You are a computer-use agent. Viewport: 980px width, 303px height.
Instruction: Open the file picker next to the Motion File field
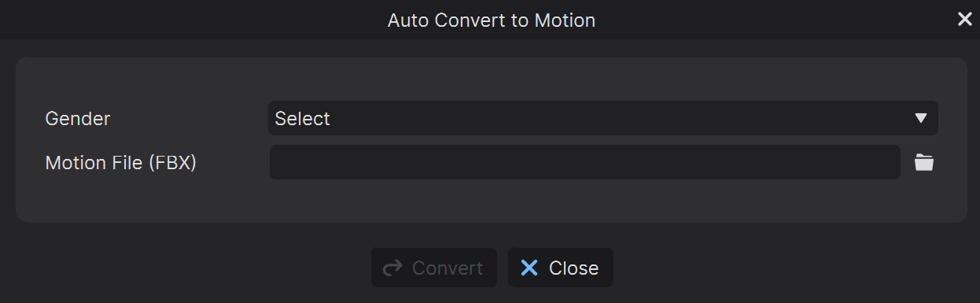924,163
